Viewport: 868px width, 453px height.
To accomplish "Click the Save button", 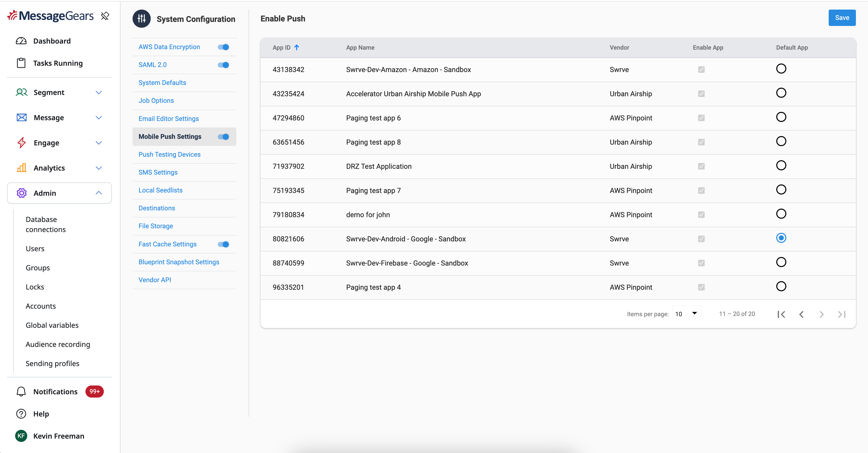I will click(842, 18).
